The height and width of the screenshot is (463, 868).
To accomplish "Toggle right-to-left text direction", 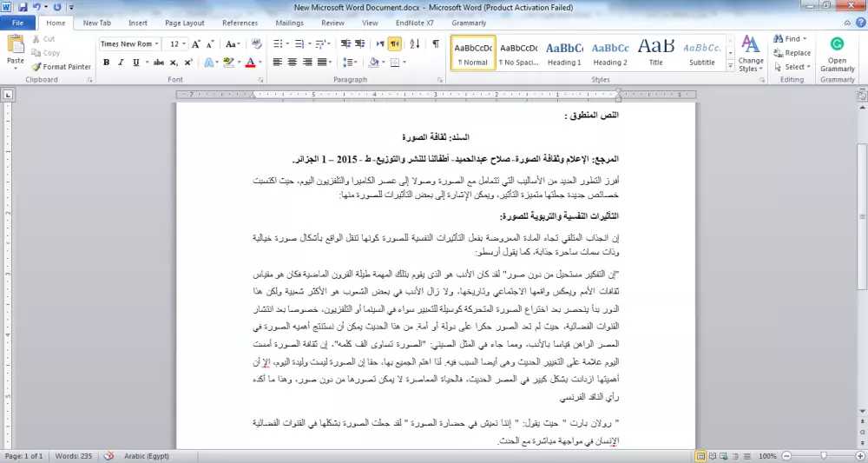I will [x=395, y=43].
